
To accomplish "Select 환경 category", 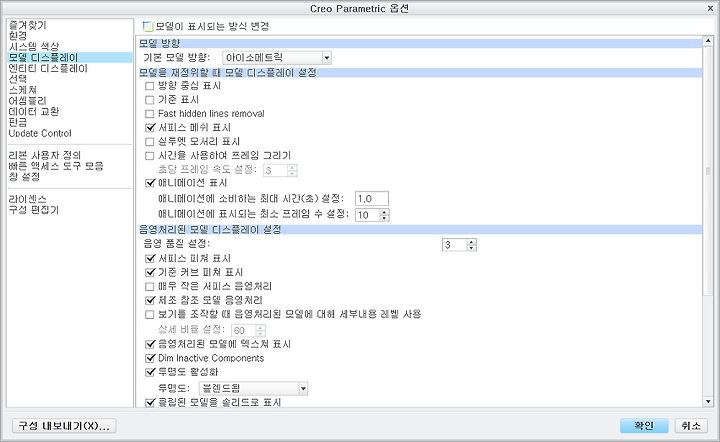I will pyautogui.click(x=18, y=36).
